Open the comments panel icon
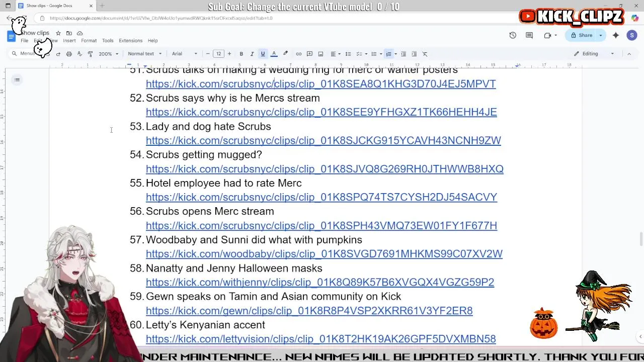This screenshot has width=644, height=362. [529, 35]
